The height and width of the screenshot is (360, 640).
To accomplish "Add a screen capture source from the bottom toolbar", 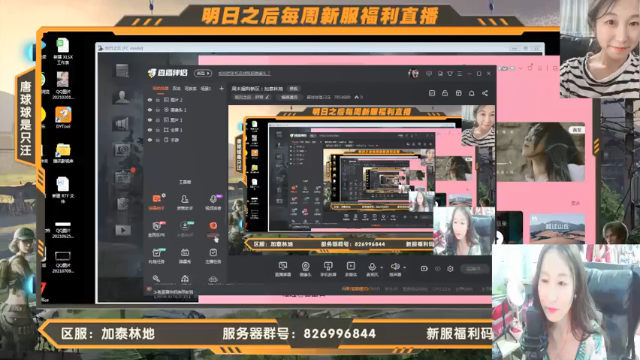I will point(283,269).
